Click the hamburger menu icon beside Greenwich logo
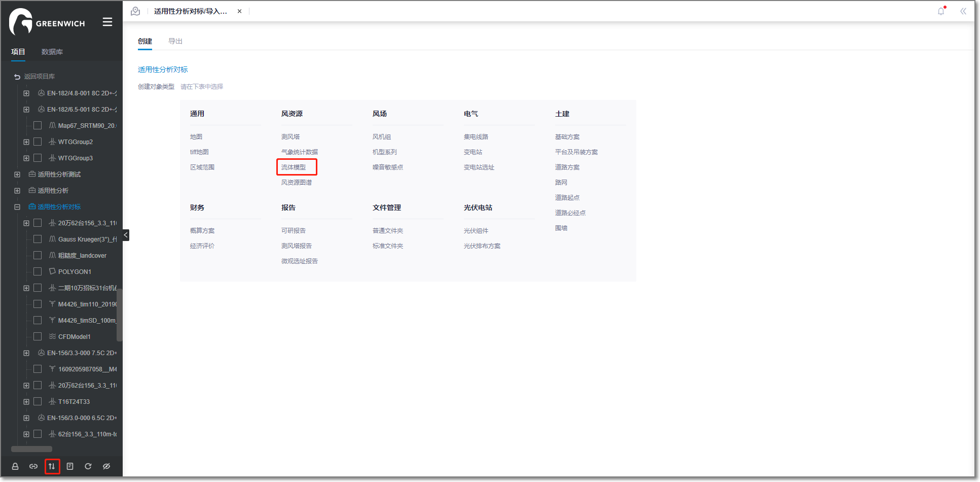Image resolution: width=980 pixels, height=482 pixels. pyautogui.click(x=107, y=22)
